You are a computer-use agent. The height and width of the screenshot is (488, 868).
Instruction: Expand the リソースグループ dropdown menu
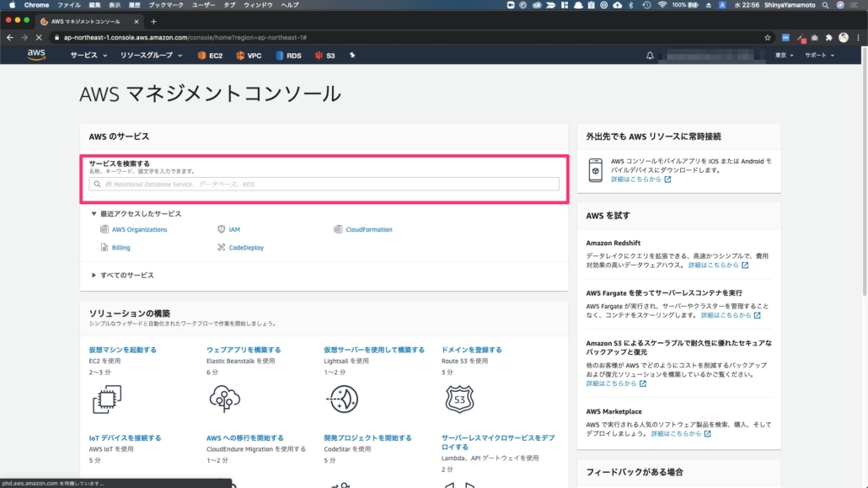coord(151,56)
